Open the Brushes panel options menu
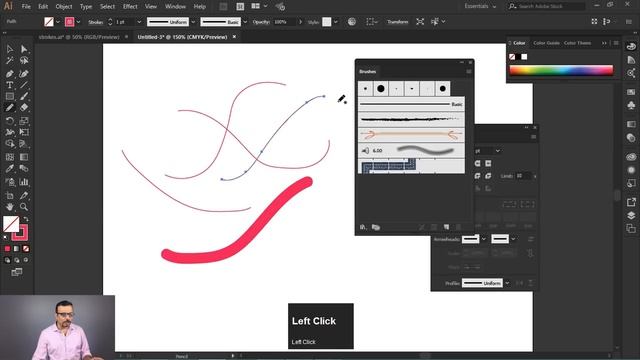 (469, 72)
